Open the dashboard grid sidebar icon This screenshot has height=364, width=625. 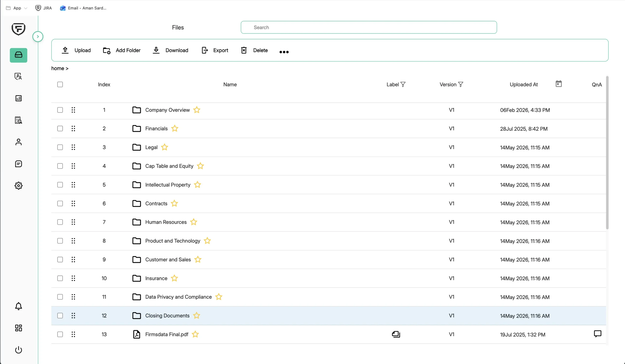tap(18, 328)
